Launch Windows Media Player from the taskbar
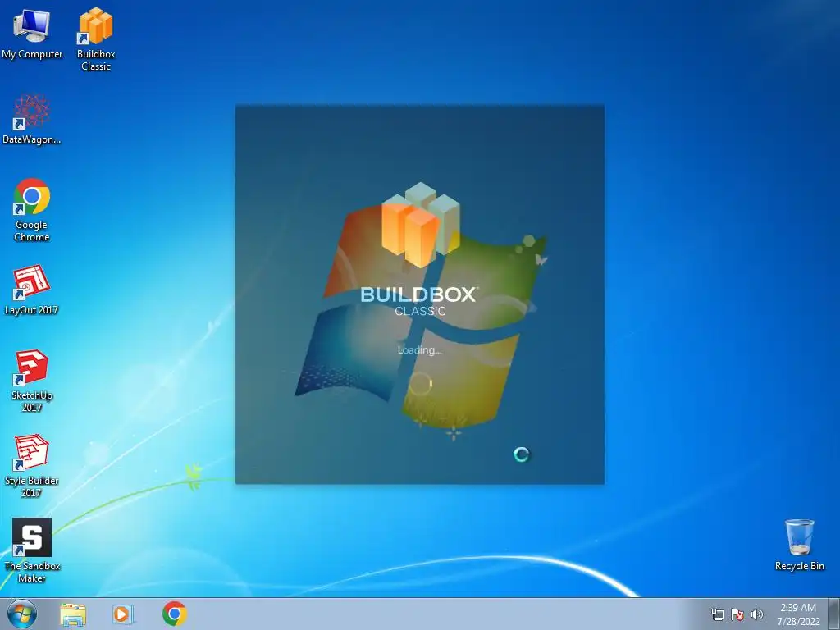 pyautogui.click(x=123, y=614)
